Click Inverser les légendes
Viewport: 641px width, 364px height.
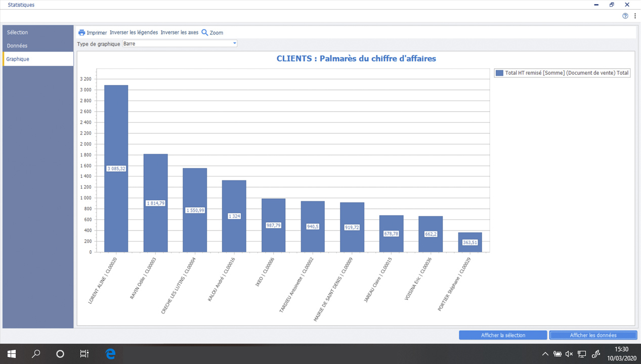pos(134,32)
